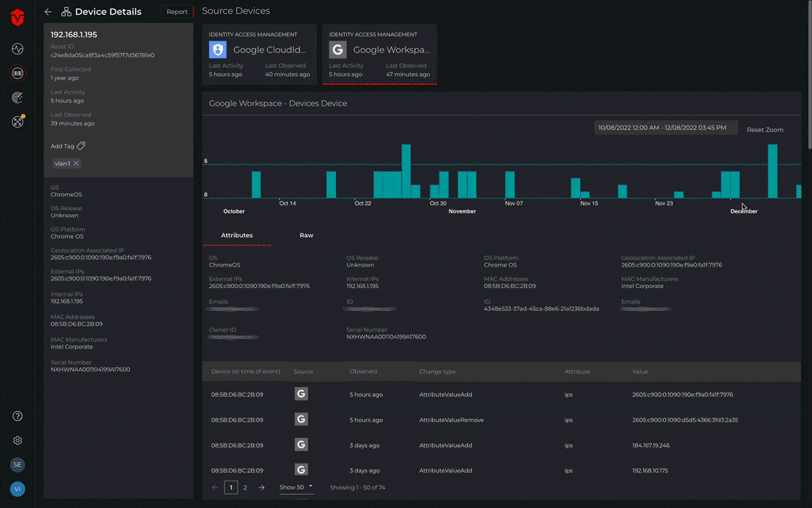The height and width of the screenshot is (508, 812).
Task: Click the Asset ID value in left panel
Action: tap(102, 55)
